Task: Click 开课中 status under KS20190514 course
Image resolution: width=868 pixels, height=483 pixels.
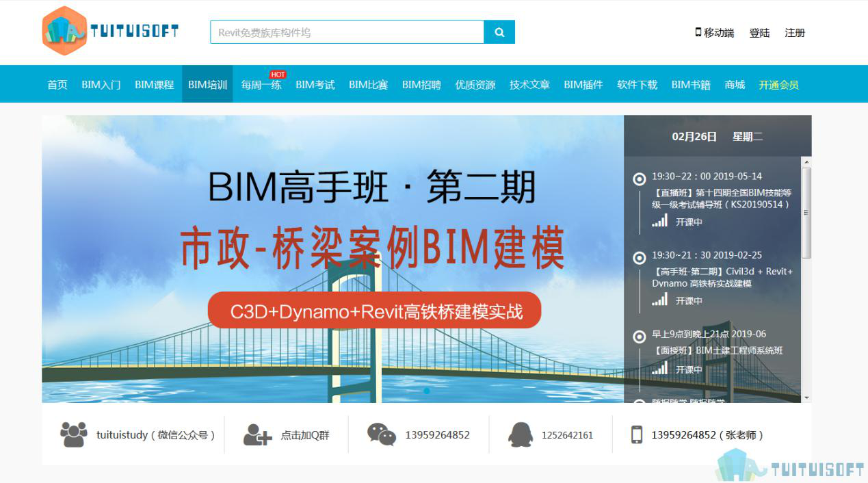Action: point(689,222)
